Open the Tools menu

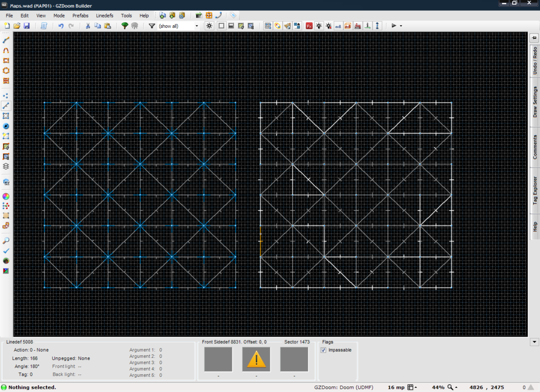[x=127, y=15]
